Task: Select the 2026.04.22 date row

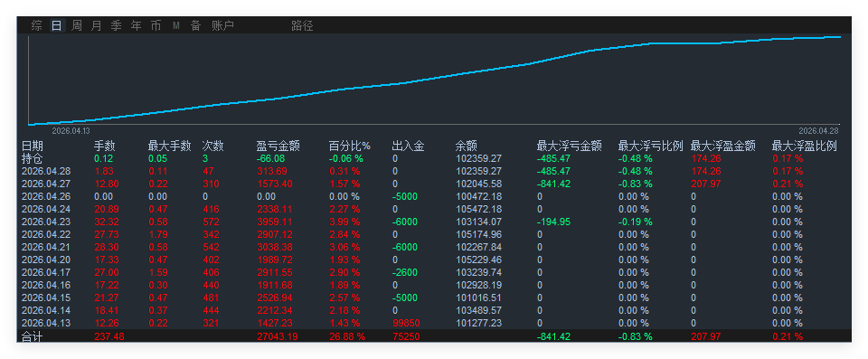Action: tap(46, 234)
